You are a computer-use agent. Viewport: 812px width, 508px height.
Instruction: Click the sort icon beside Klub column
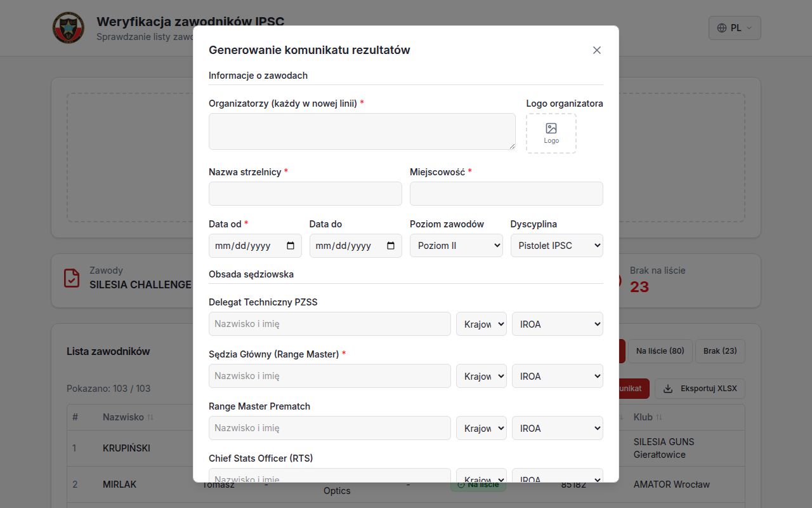(659, 417)
